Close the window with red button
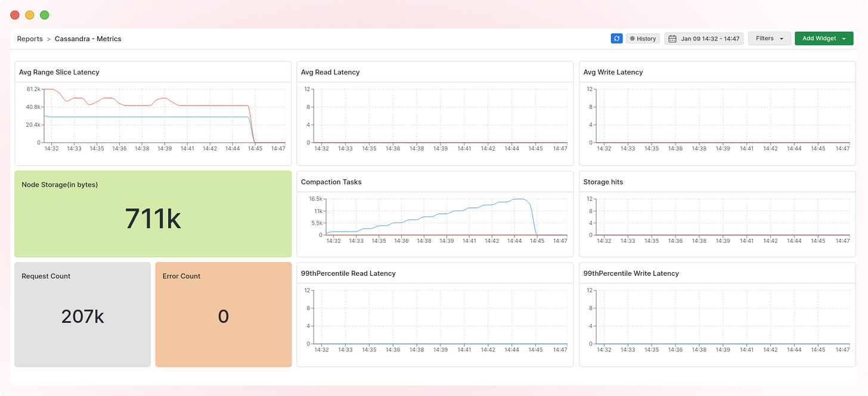 click(15, 15)
